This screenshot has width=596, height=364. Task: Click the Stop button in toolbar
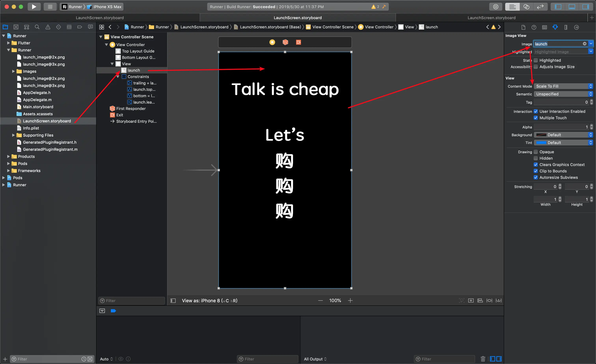(50, 7)
